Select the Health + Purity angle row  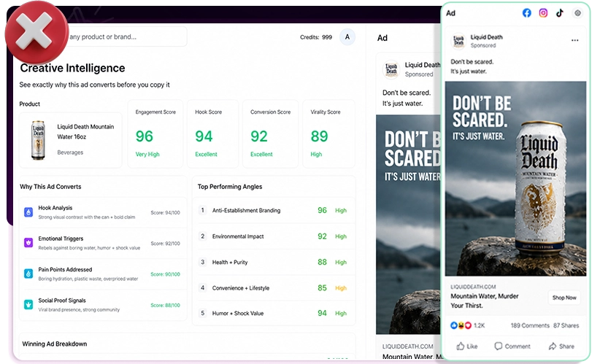pos(274,262)
